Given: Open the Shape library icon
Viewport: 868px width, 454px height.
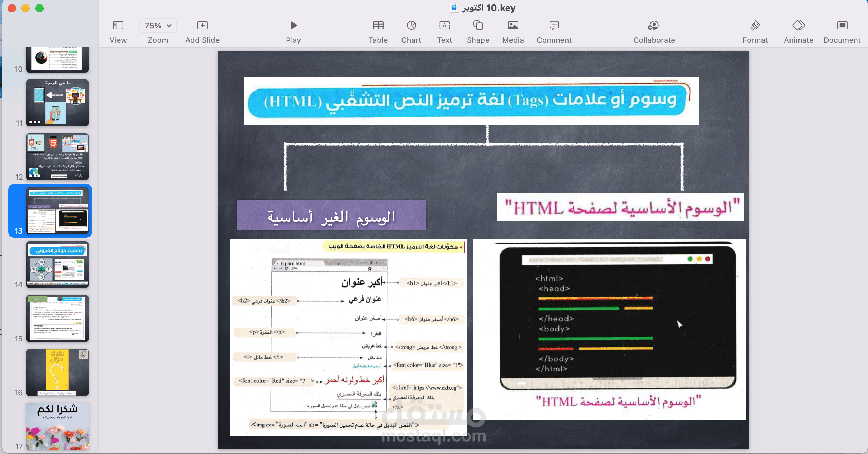Looking at the screenshot, I should pyautogui.click(x=478, y=26).
